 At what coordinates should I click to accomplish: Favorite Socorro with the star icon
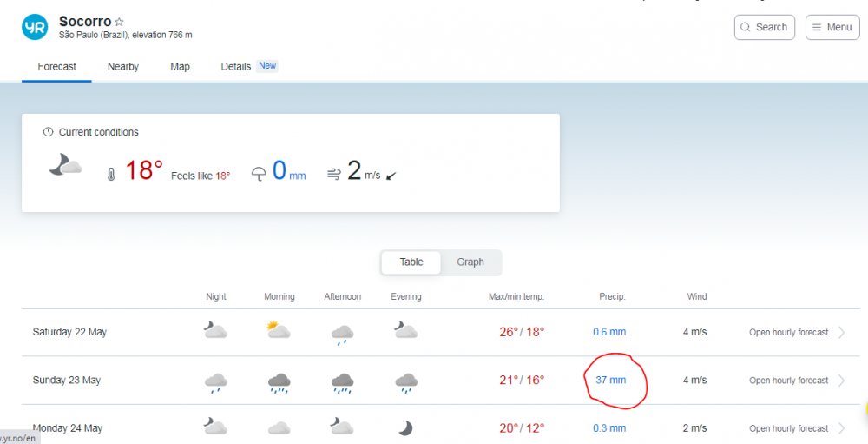click(120, 22)
